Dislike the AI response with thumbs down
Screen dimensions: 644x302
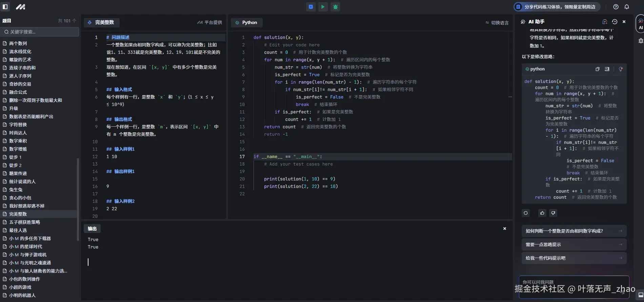[553, 213]
